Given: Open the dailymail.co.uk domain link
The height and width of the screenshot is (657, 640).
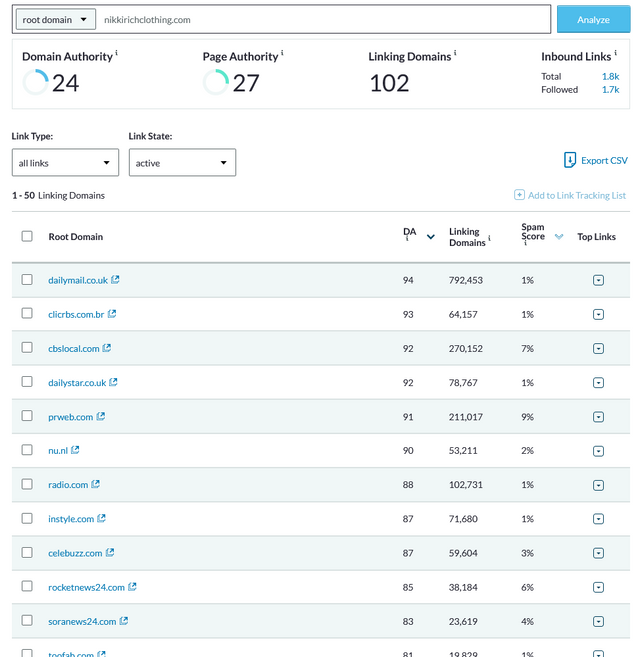Looking at the screenshot, I should coord(78,280).
